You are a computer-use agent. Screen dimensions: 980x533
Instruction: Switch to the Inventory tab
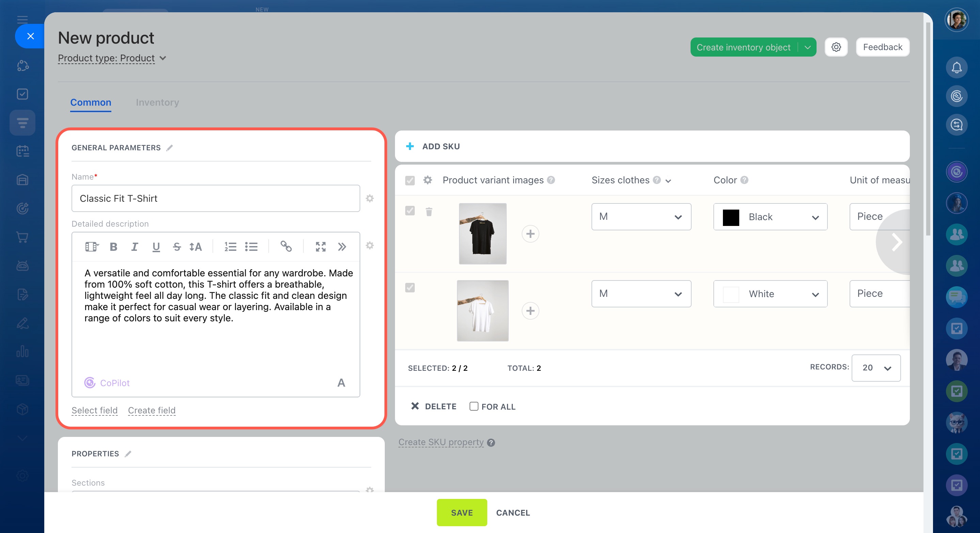157,103
